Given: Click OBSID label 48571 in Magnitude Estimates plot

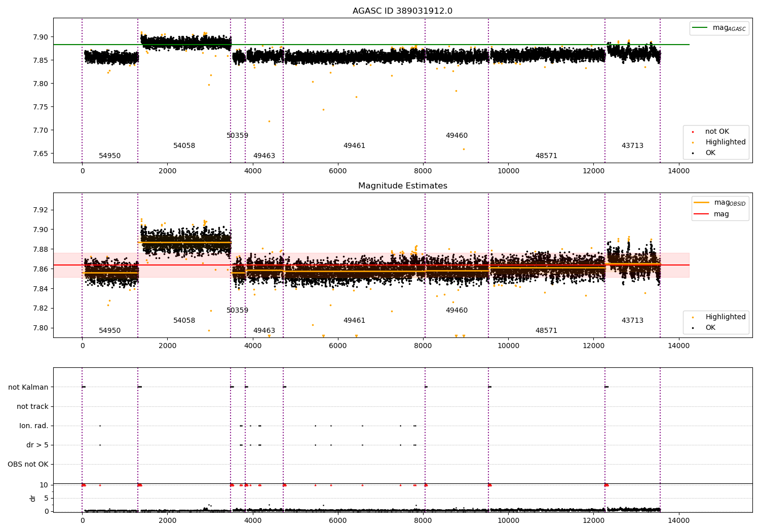Looking at the screenshot, I should (547, 331).
